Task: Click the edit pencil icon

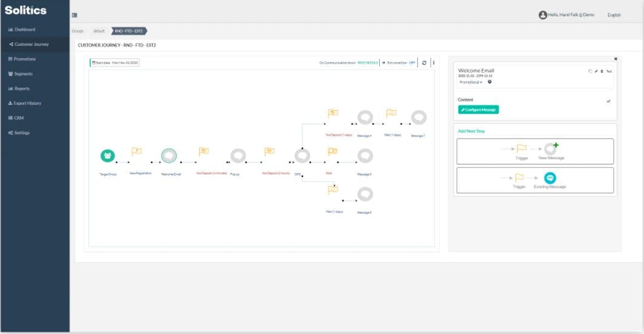Action: 596,71
